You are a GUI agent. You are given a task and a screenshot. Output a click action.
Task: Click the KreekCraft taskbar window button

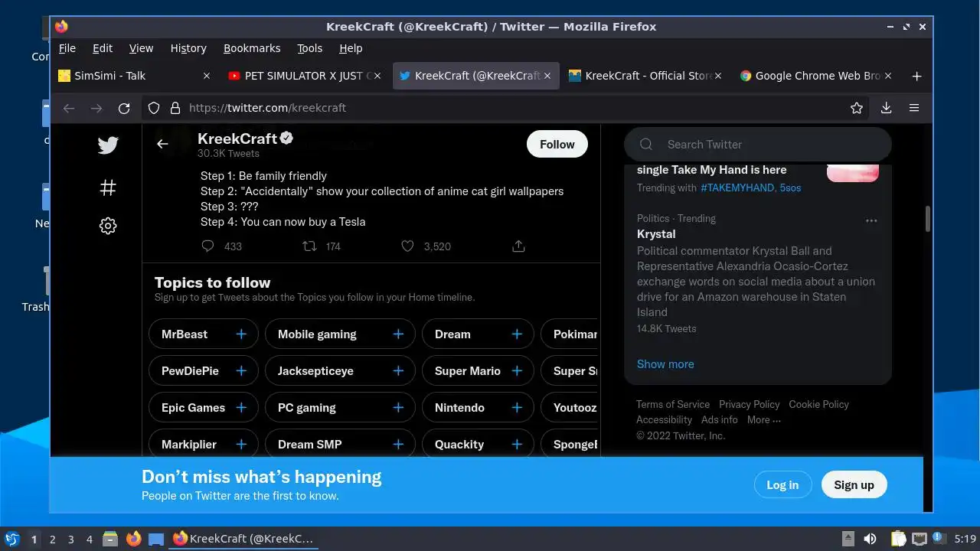point(243,539)
